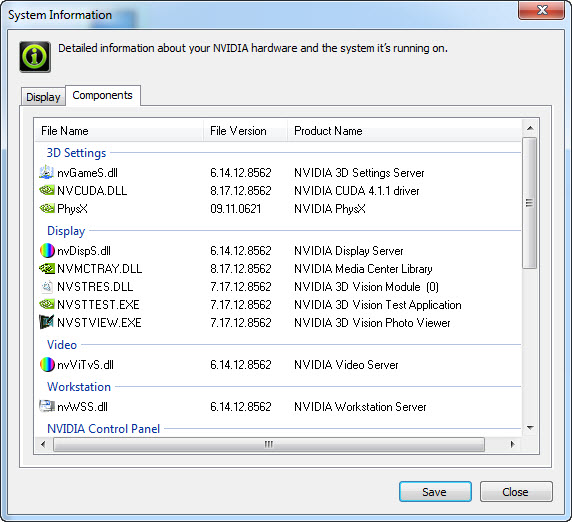The image size is (572, 522).
Task: Click the green information icon
Action: (35, 57)
